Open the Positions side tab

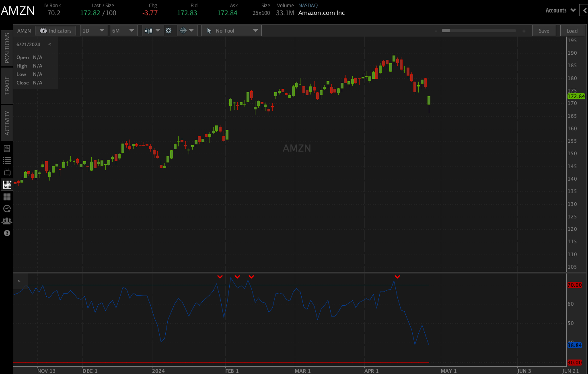point(7,48)
